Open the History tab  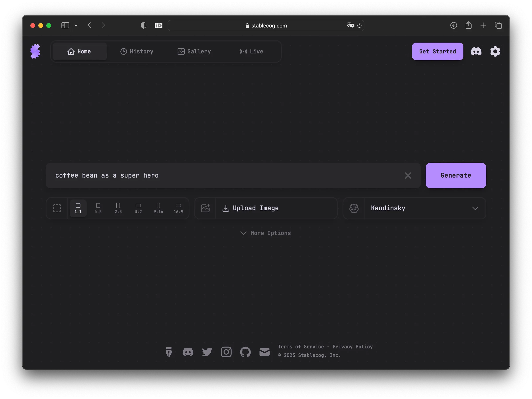[137, 51]
